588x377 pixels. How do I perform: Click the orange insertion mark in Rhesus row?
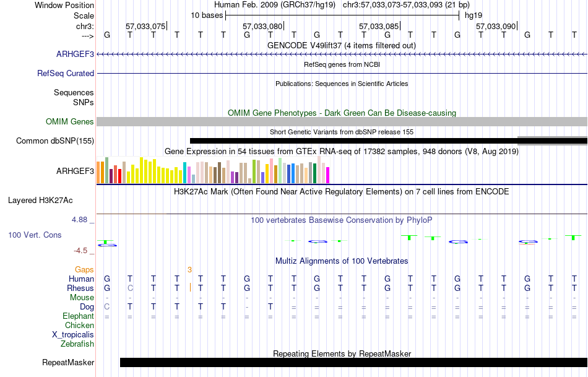191,287
